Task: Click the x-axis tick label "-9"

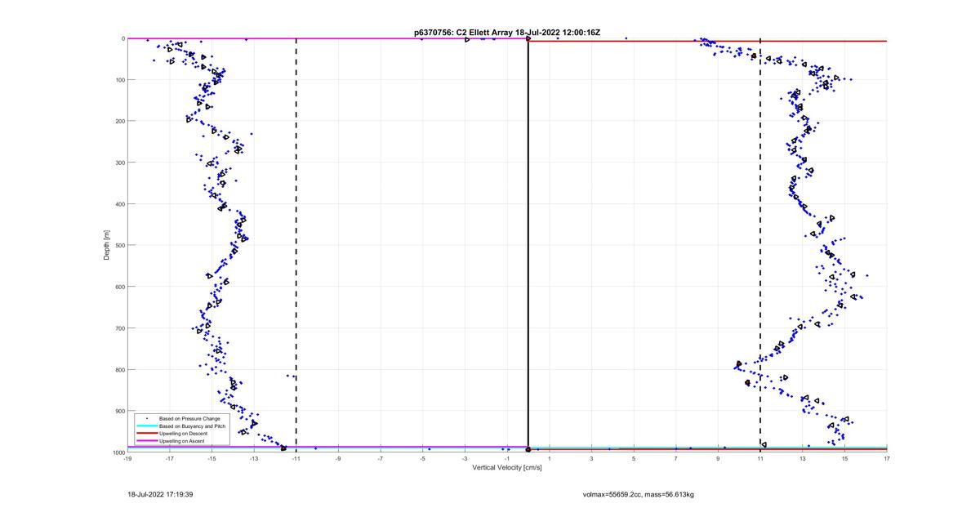Action: point(338,458)
